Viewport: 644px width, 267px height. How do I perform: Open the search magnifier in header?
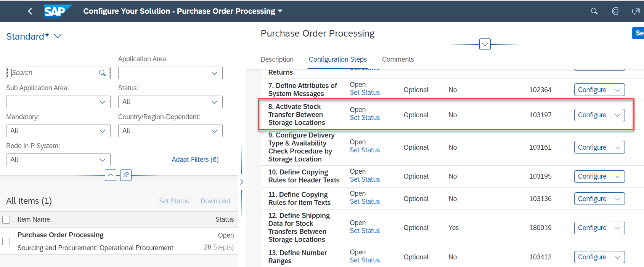point(594,11)
